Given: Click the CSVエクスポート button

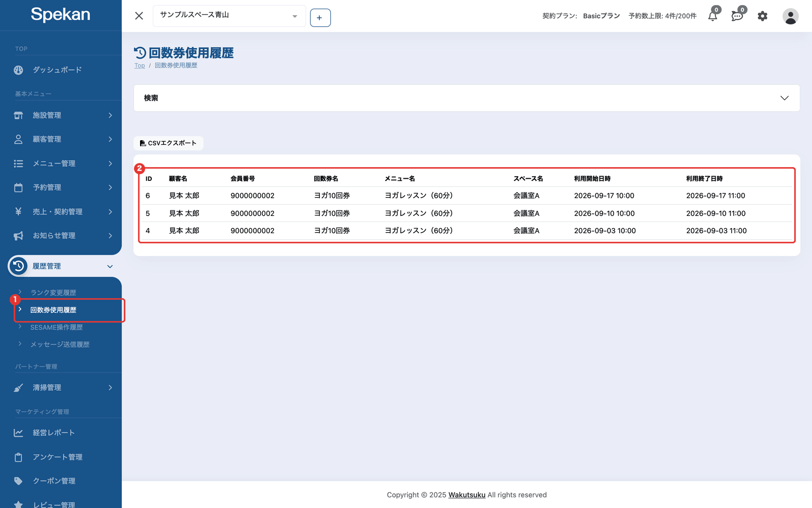Looking at the screenshot, I should coord(168,143).
